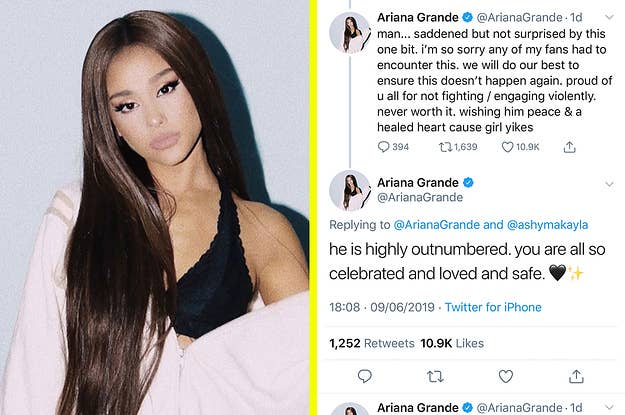Image resolution: width=625 pixels, height=415 pixels.
Task: Retweet the 'highly outnumbered' tweet
Action: 435,376
